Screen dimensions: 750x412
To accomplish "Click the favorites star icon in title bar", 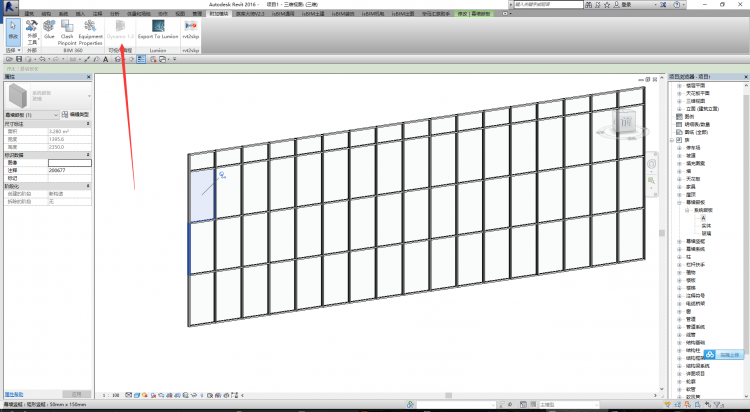I will 607,4.
